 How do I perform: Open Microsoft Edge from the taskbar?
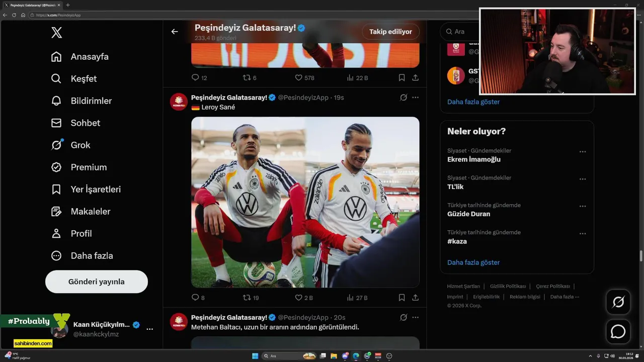[x=356, y=356]
